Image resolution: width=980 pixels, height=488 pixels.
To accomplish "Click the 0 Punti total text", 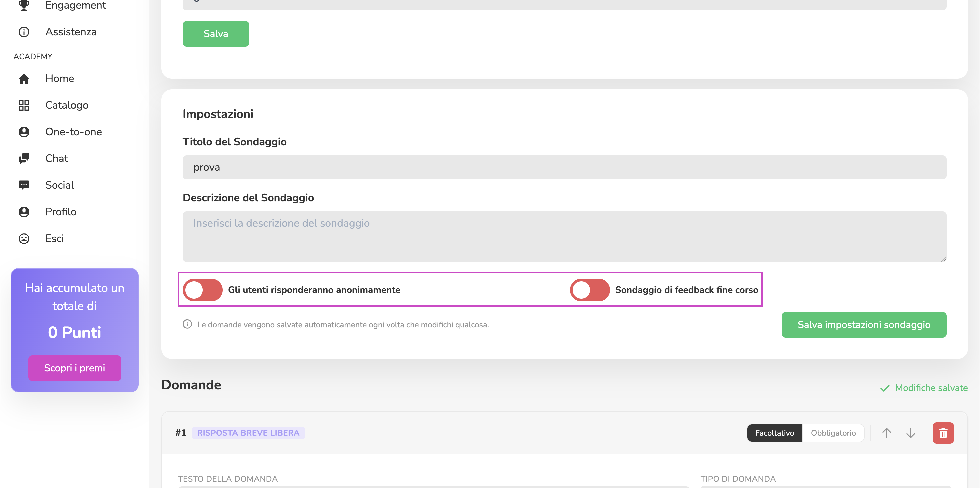I will pos(75,333).
